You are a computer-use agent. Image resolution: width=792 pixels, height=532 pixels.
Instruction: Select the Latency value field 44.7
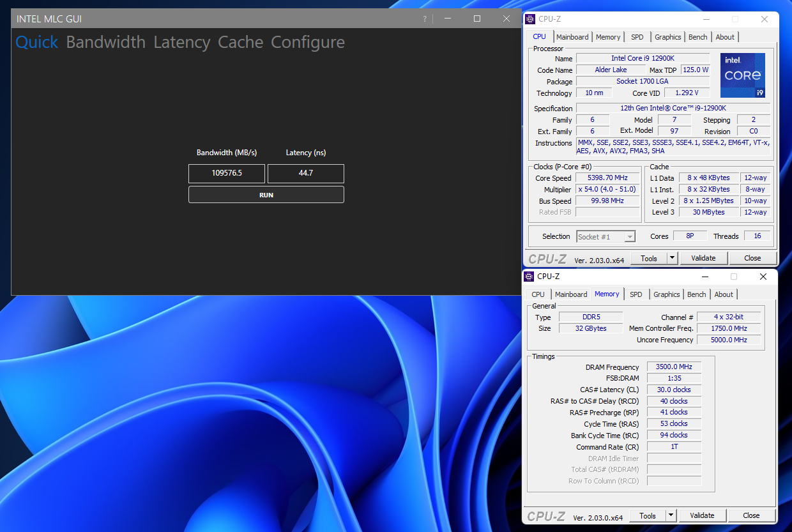[306, 173]
